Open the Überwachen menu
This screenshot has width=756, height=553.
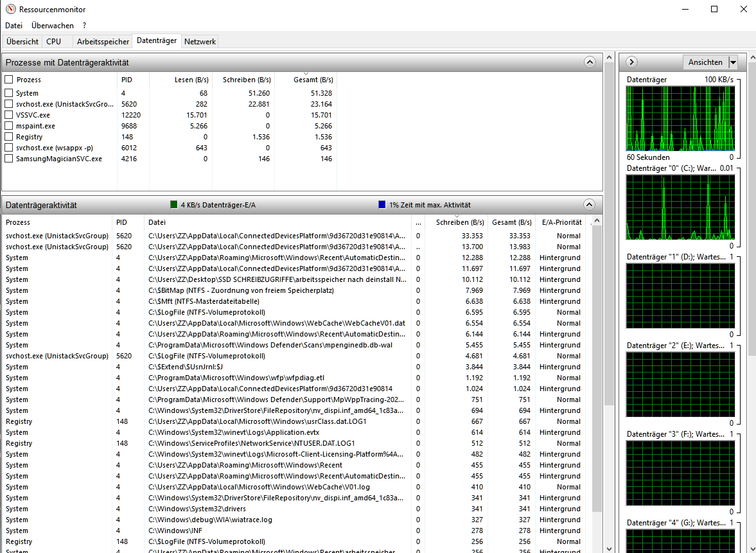click(x=53, y=26)
